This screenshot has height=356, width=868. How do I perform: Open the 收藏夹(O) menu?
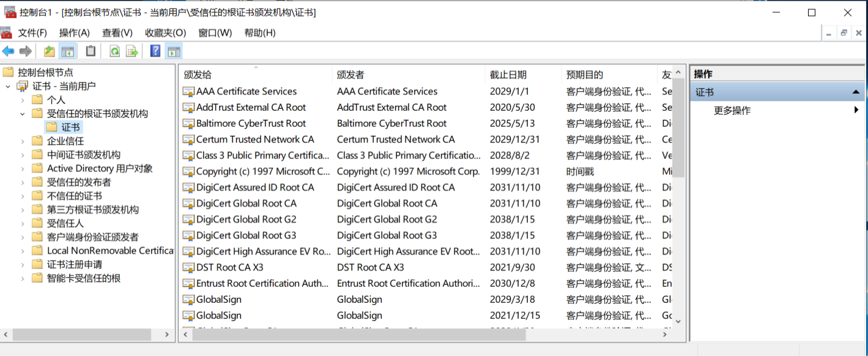(165, 33)
